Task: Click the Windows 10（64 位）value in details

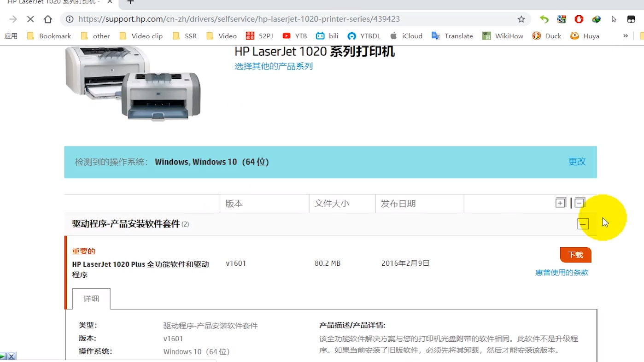Action: point(196,352)
